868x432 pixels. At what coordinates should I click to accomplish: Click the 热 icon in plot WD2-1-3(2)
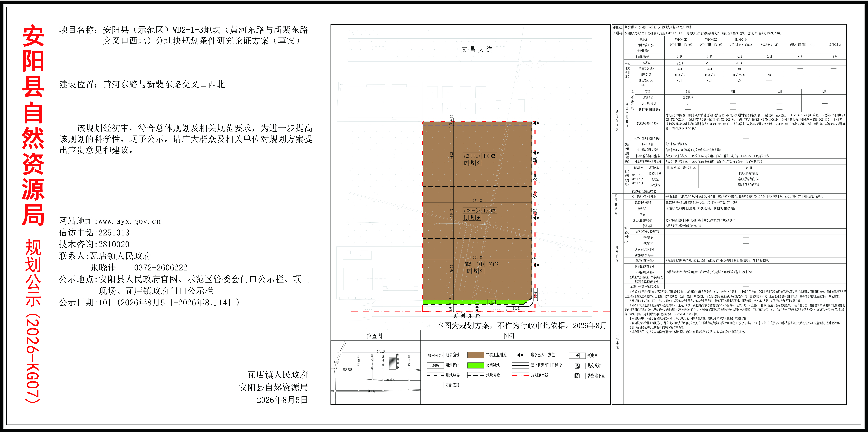point(472,217)
